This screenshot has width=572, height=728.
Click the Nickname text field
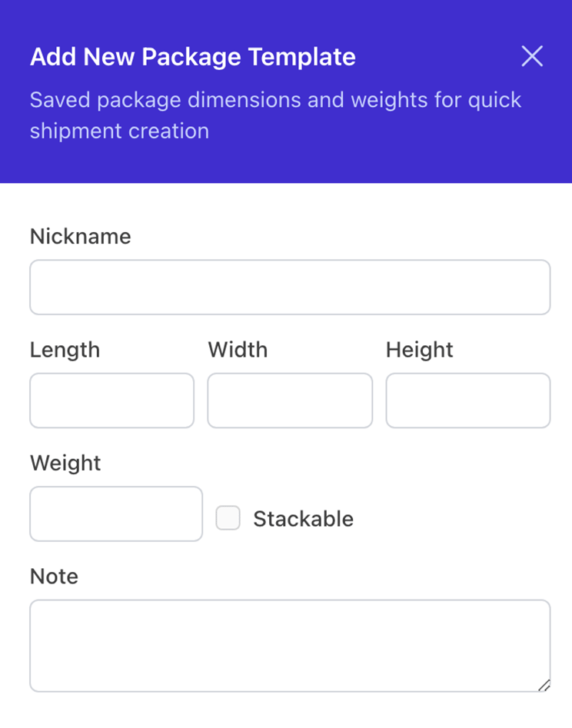point(290,288)
